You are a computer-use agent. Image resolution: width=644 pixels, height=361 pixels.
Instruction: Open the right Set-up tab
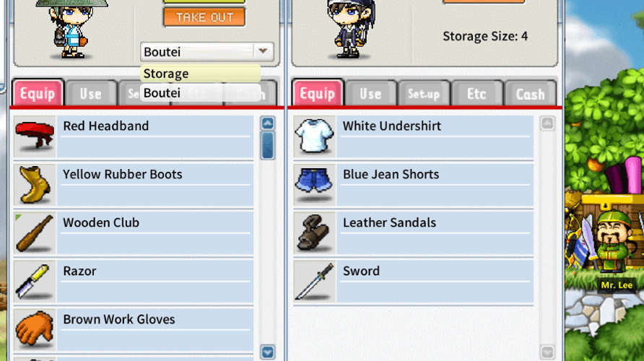[x=424, y=94]
